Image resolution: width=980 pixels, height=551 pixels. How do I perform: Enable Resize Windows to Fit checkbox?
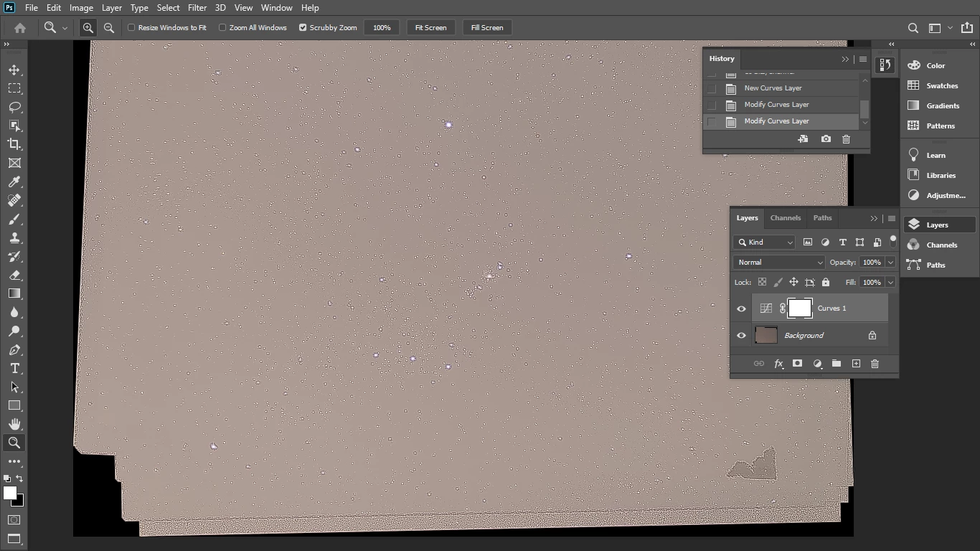point(131,27)
